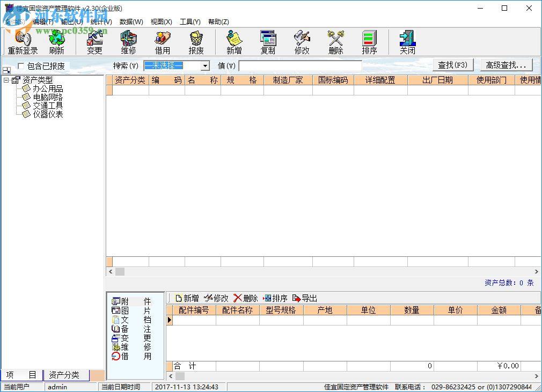This screenshot has height=392, width=542.
Task: Select 电脑网络 in the asset type tree
Action: [48, 97]
